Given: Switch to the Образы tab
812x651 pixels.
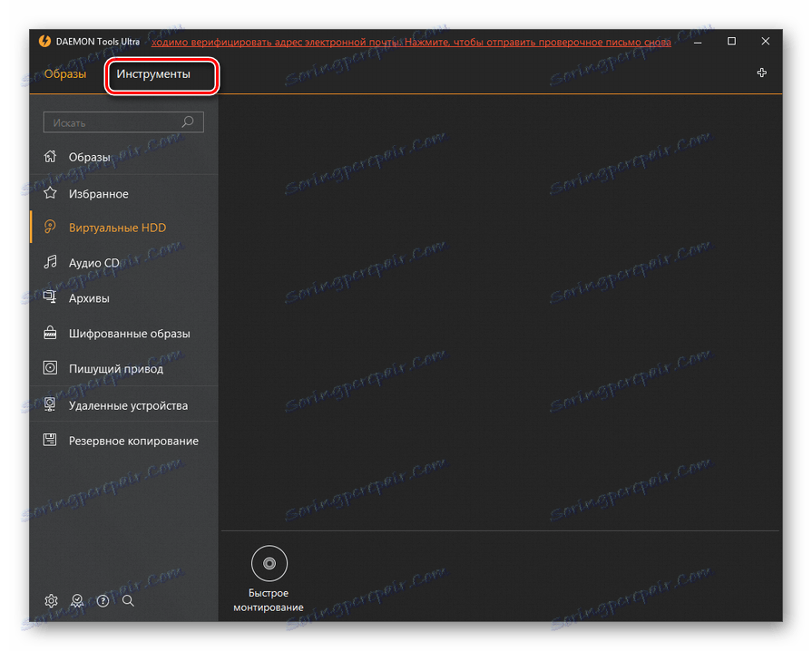Looking at the screenshot, I should coord(64,74).
